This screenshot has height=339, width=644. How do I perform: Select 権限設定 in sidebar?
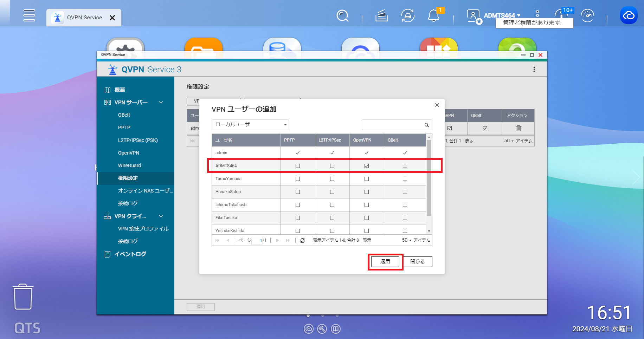pyautogui.click(x=136, y=178)
